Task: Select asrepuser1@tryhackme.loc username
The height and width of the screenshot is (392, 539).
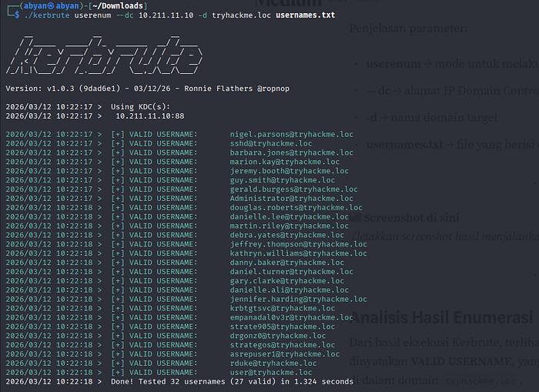Action: click(285, 354)
